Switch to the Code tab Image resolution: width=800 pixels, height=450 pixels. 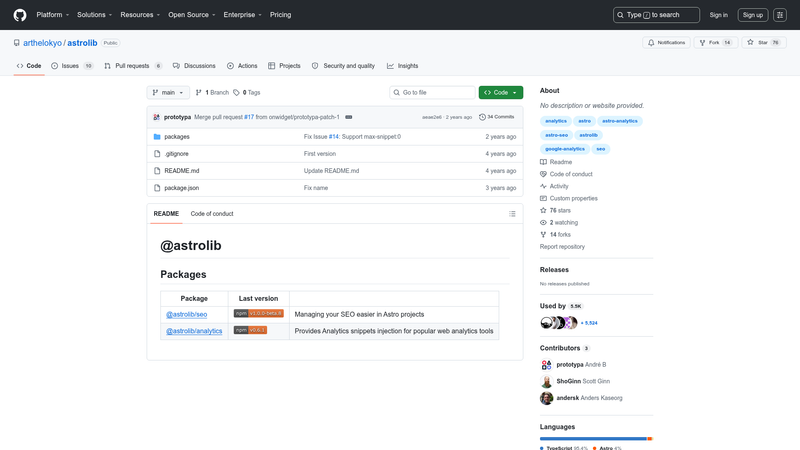(29, 66)
